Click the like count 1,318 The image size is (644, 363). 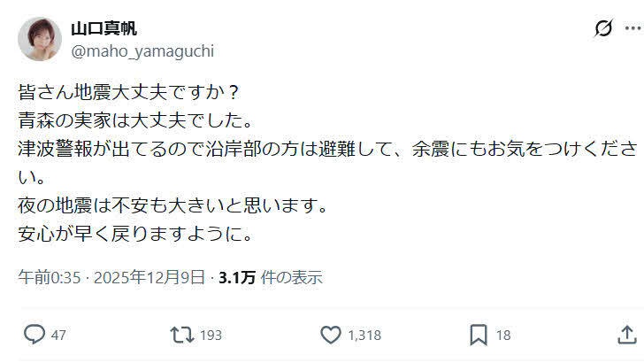pyautogui.click(x=364, y=336)
